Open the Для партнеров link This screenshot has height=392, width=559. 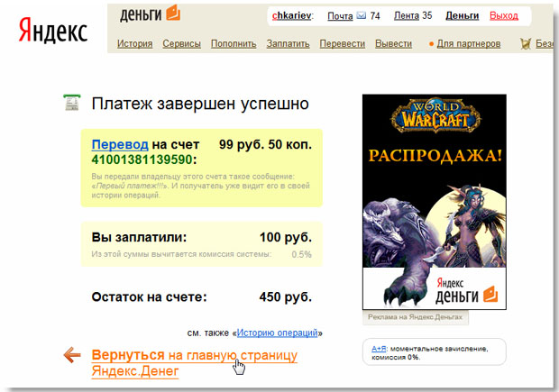469,44
